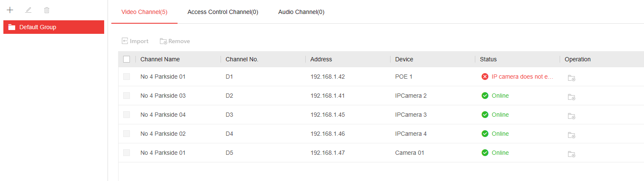The image size is (644, 181).
Task: Click the add group plus icon
Action: coord(10,10)
